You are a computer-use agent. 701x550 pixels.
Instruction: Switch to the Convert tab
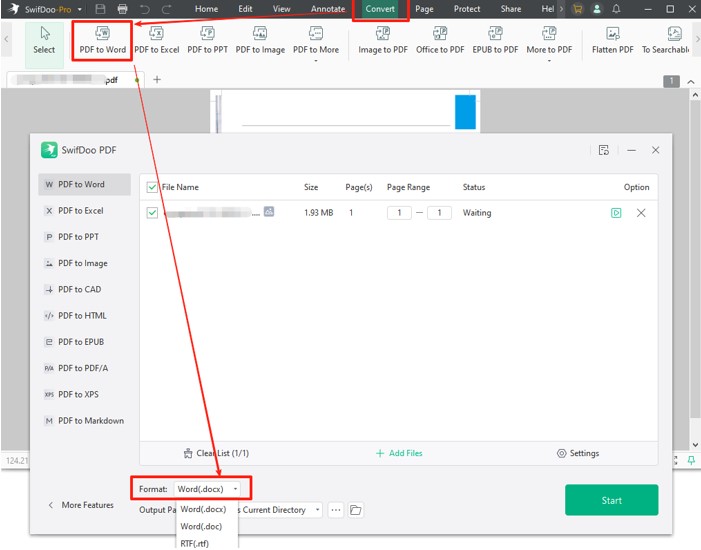380,9
